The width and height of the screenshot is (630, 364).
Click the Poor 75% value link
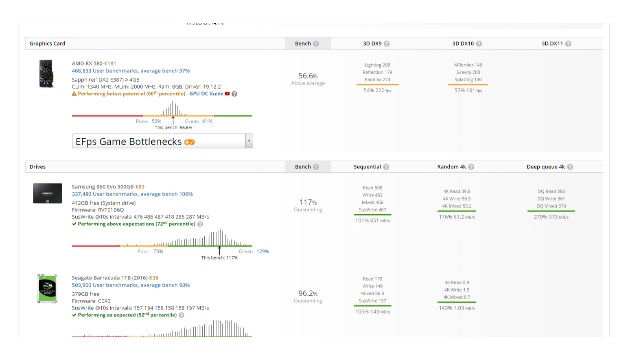point(158,251)
